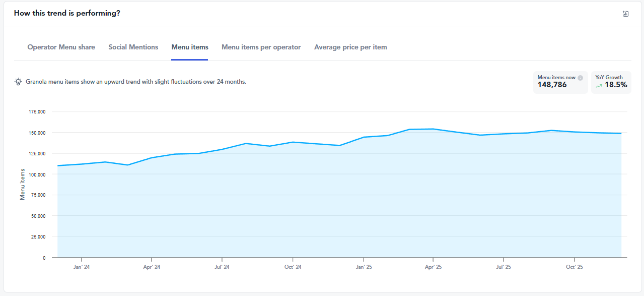Click the add chart icon in header
This screenshot has width=644, height=296.
tap(625, 14)
